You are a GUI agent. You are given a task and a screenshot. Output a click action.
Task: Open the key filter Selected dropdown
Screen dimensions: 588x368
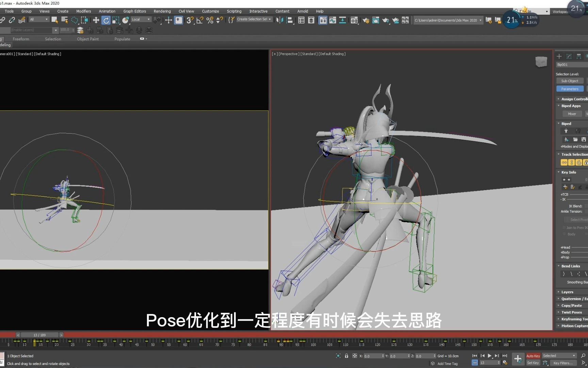point(559,356)
